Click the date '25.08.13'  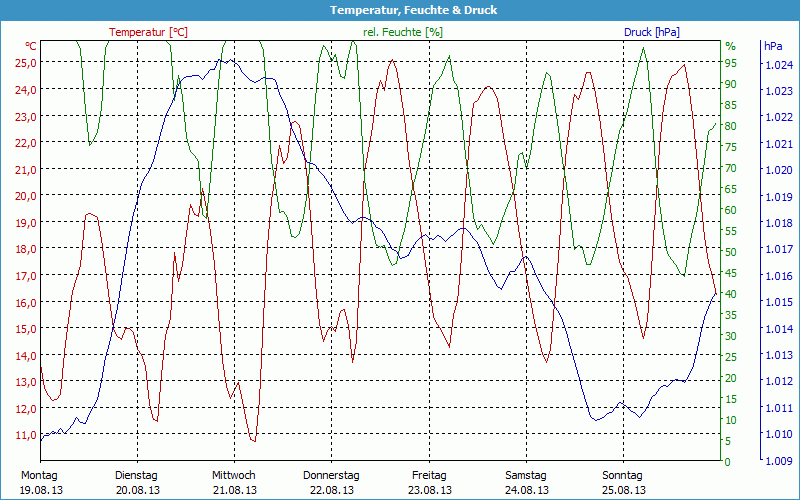pos(623,490)
